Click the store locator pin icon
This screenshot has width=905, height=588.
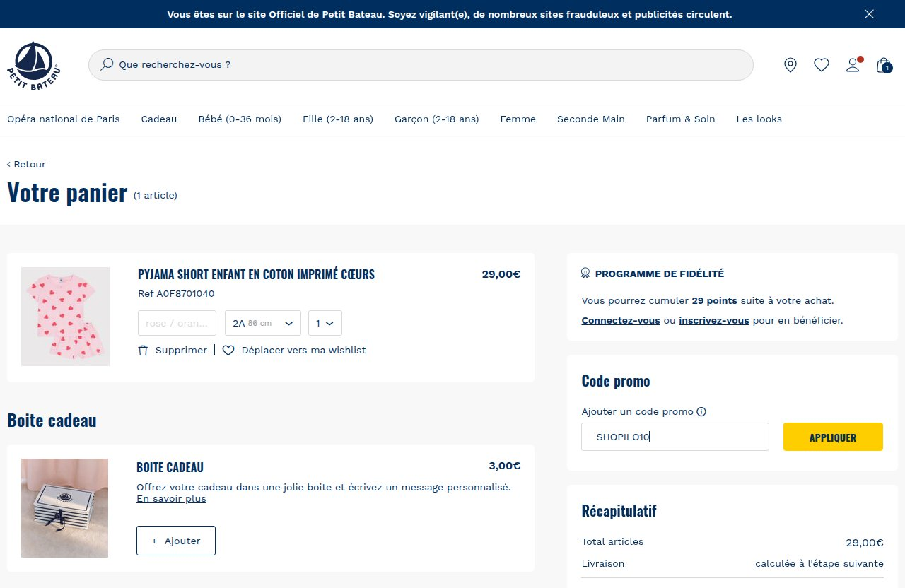tap(790, 65)
